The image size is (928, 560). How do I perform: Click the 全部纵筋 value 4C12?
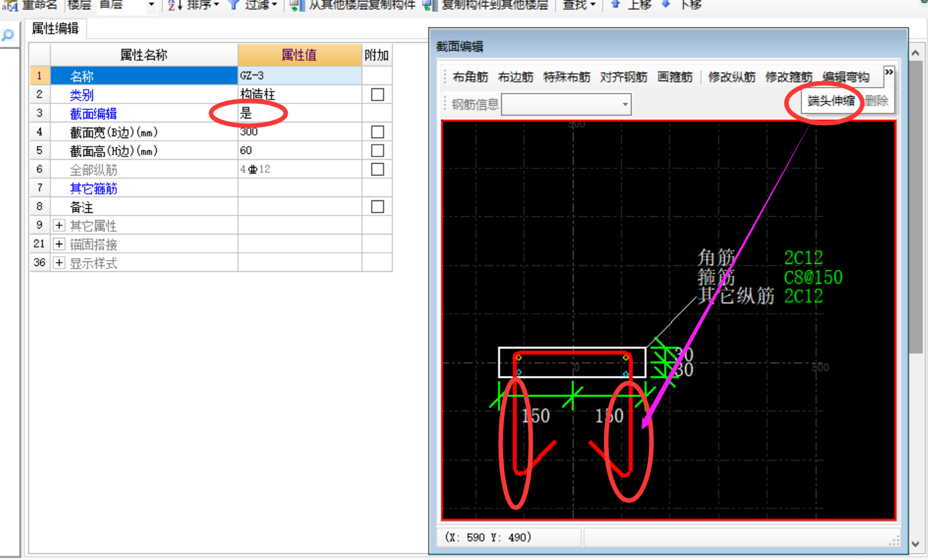click(300, 170)
